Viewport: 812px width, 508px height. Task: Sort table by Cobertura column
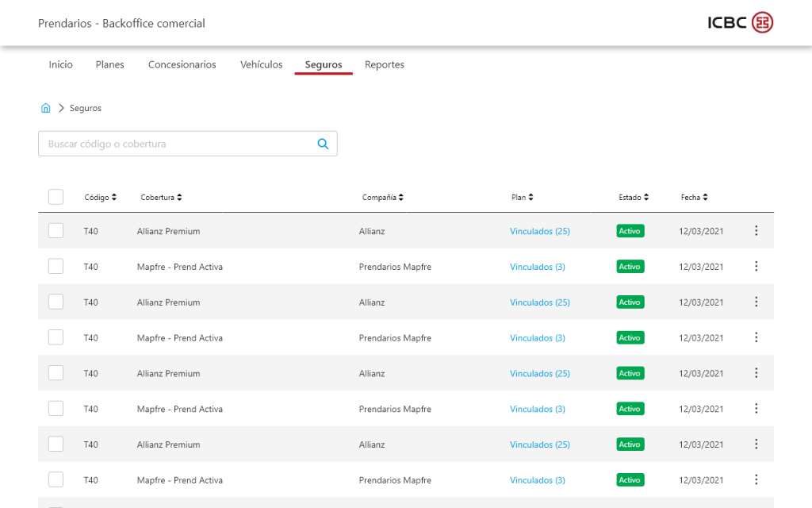pyautogui.click(x=161, y=198)
